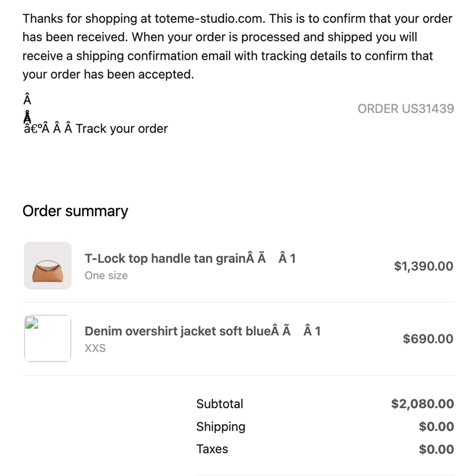Click quantity 1 next to T-Lock bag
Screen dimensions: 476x476
[x=293, y=259]
